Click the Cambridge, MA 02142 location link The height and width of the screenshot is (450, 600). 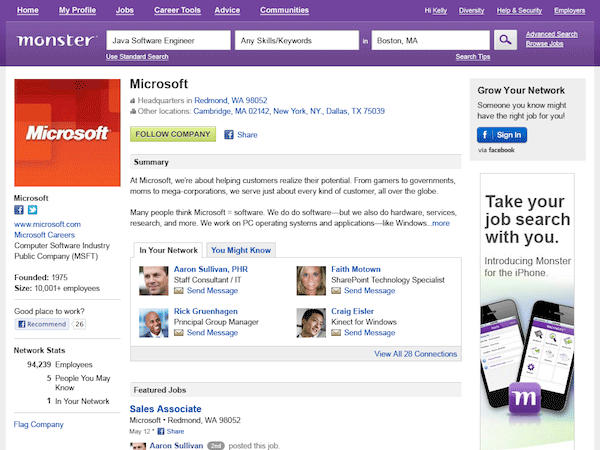tap(231, 111)
